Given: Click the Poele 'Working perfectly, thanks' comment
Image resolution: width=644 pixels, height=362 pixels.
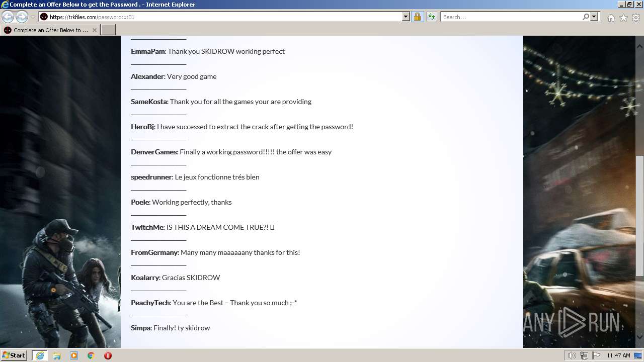Looking at the screenshot, I should tap(181, 202).
